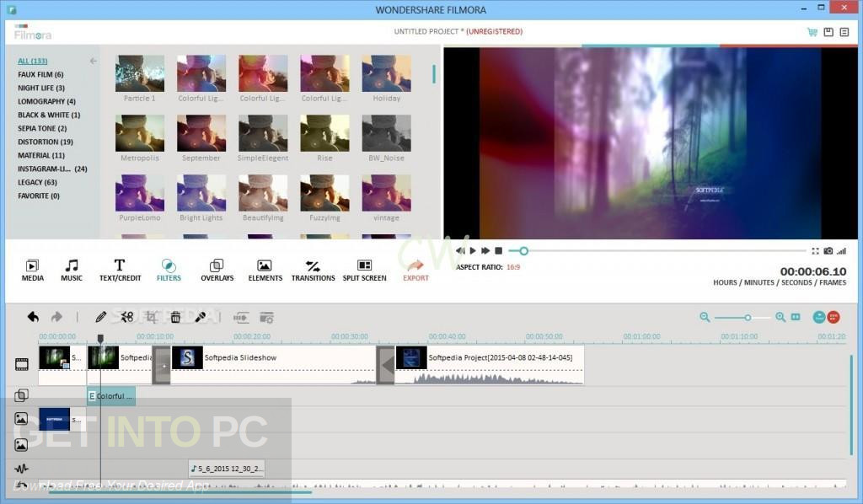This screenshot has height=504, width=863.
Task: Choose the Holiday filter thumbnail
Action: (386, 73)
